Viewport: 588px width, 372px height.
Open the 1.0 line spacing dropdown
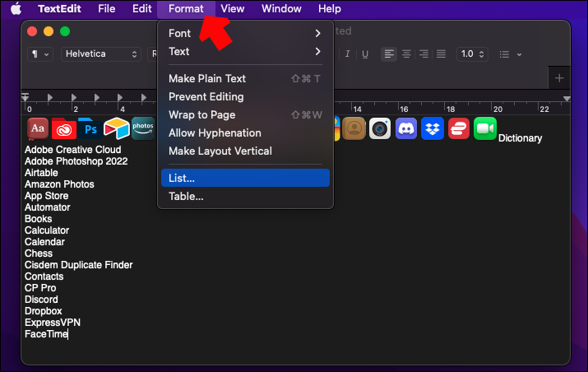pyautogui.click(x=471, y=54)
